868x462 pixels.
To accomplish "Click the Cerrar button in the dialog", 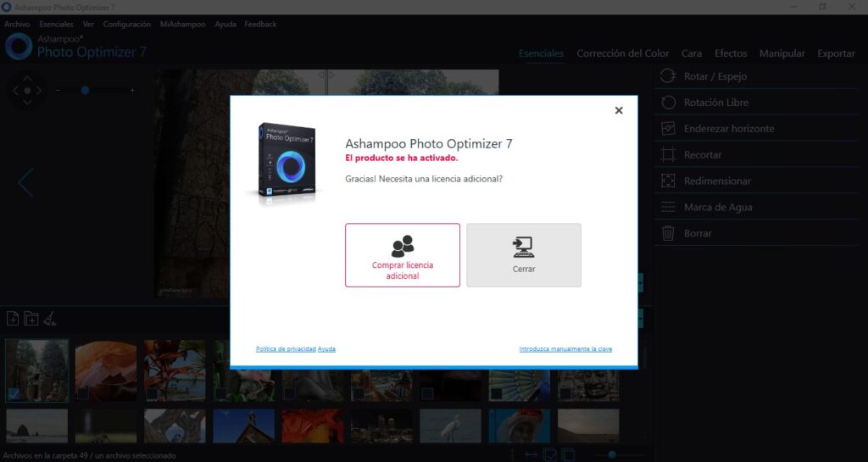I will click(524, 255).
